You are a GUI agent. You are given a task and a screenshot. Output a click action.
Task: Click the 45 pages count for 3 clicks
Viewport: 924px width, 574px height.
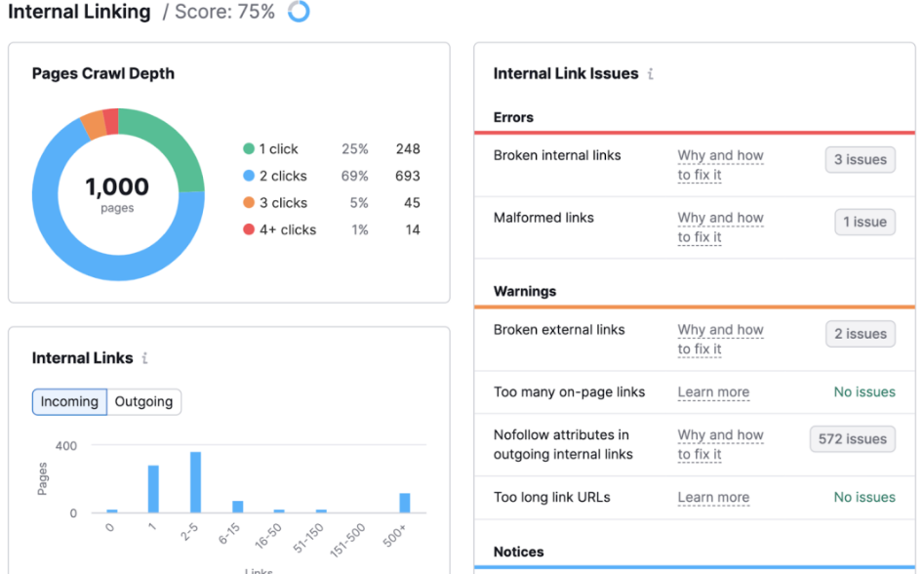point(412,203)
